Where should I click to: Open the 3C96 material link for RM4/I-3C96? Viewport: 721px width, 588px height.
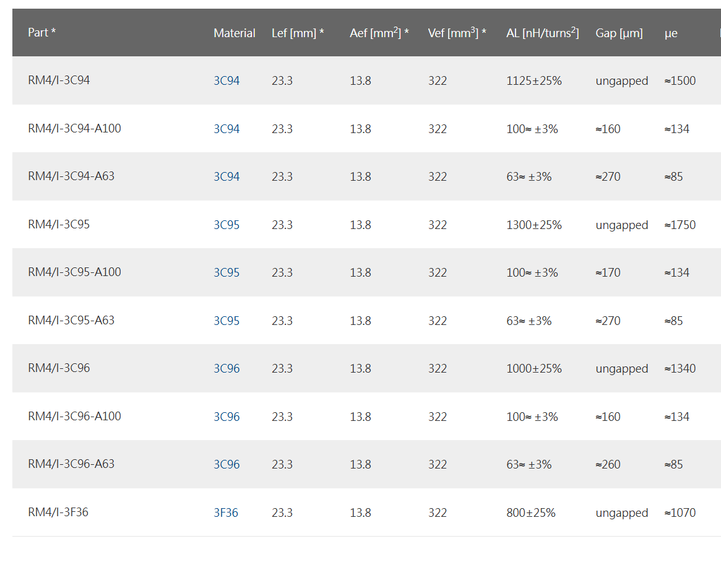point(227,369)
